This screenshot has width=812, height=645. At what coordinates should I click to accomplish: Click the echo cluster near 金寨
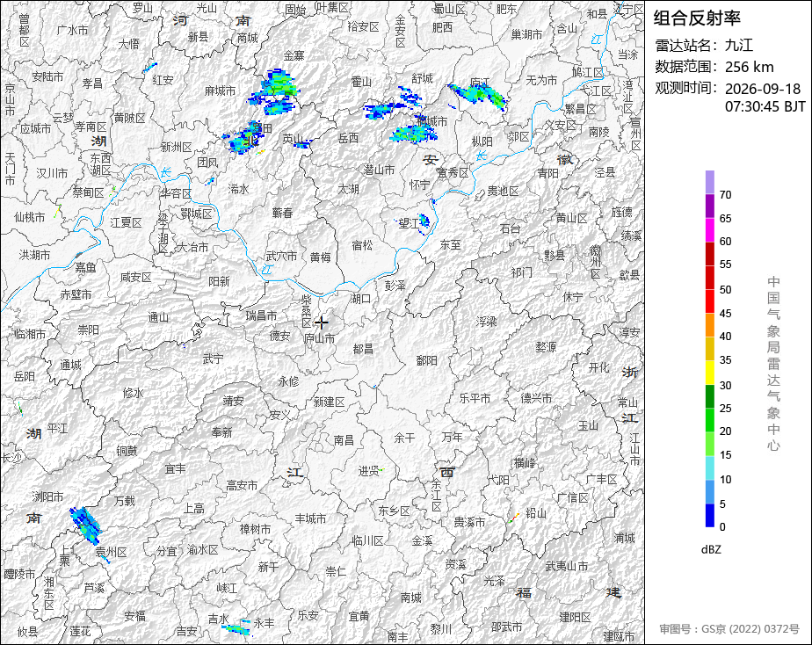point(274,91)
